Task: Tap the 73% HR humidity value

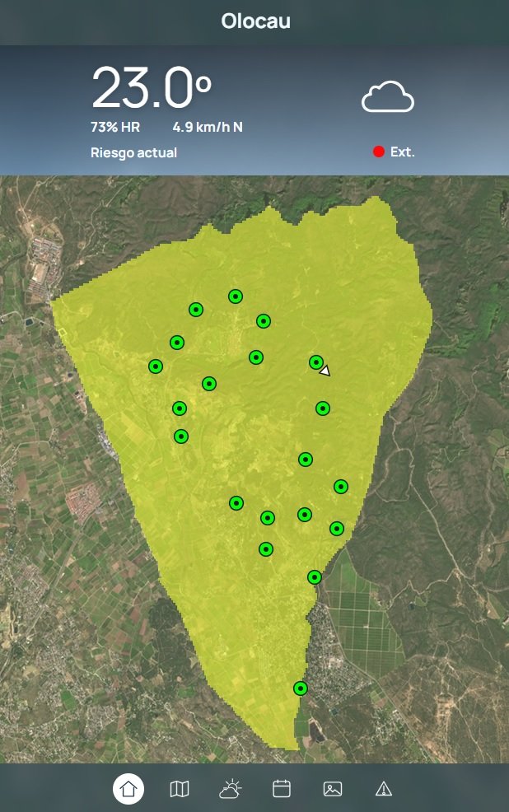Action: click(x=115, y=127)
